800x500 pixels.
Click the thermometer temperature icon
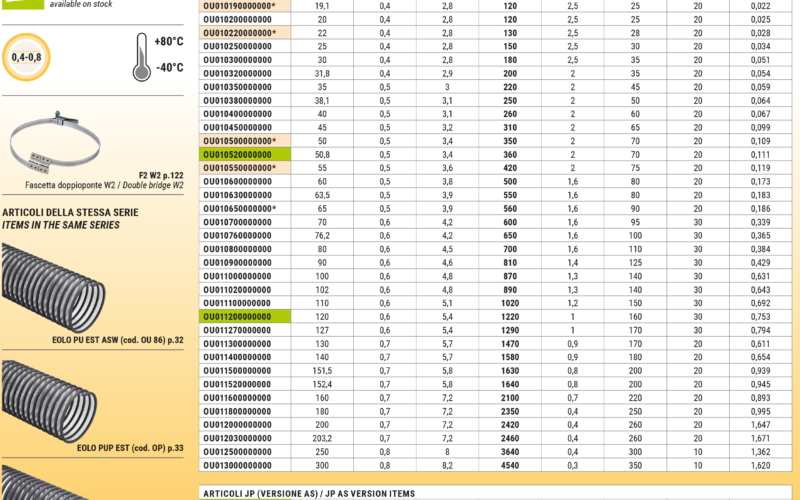tap(142, 55)
